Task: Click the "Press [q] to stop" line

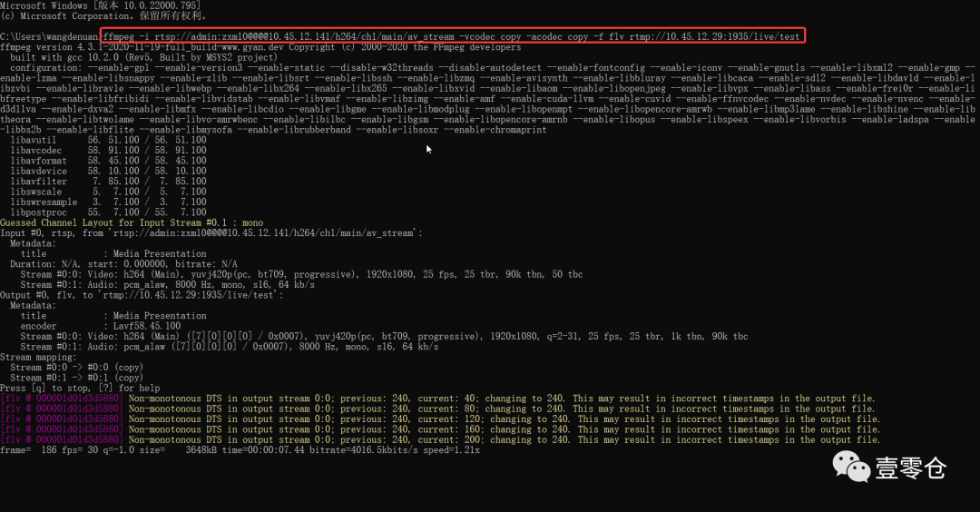Action: coord(80,389)
